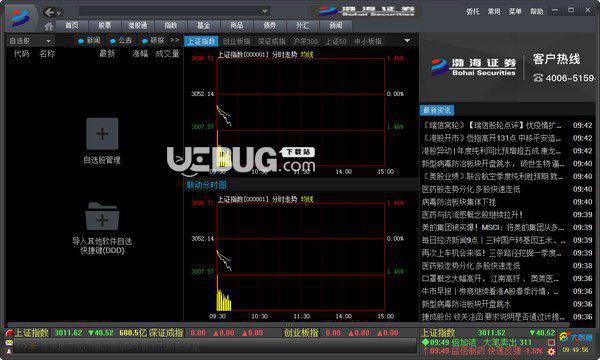Click the envelope message icon at bottom-left
This screenshot has height=360, width=600.
(9, 343)
